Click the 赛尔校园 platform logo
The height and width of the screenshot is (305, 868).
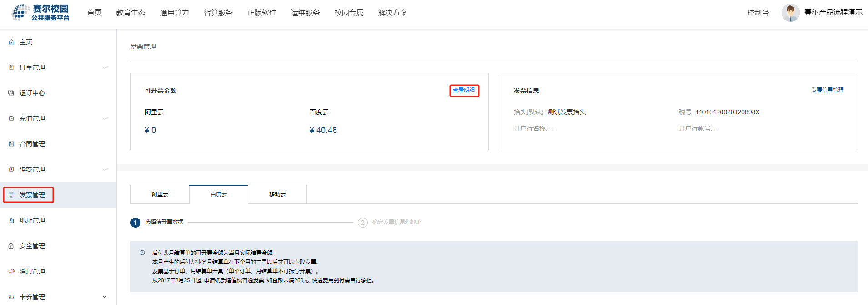click(x=41, y=13)
